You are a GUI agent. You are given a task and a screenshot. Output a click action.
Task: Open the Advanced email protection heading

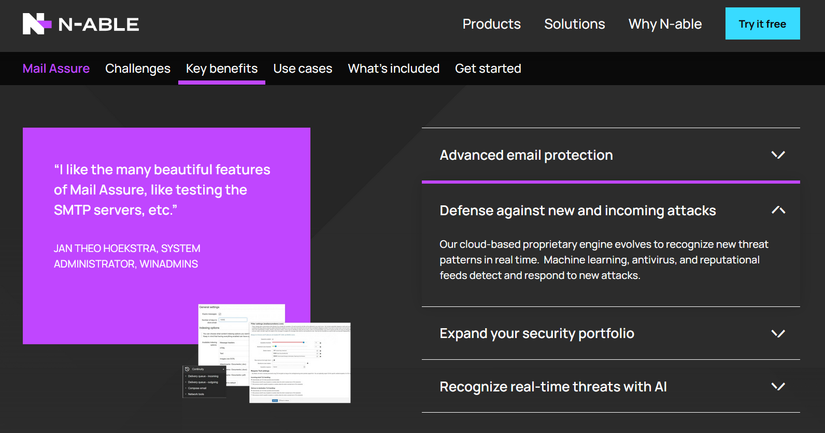point(526,155)
